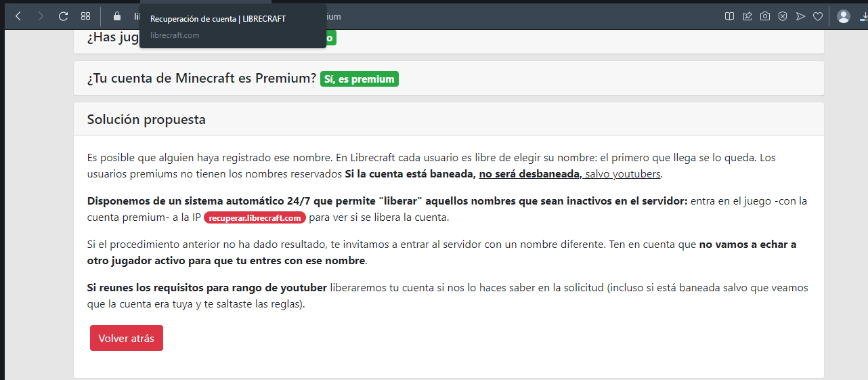Take a snapshot with the camera icon
This screenshot has height=380, width=868.
click(x=765, y=16)
